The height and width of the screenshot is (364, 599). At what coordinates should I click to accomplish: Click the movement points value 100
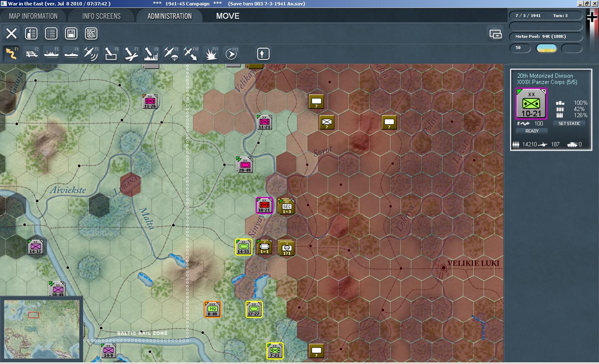[x=539, y=123]
